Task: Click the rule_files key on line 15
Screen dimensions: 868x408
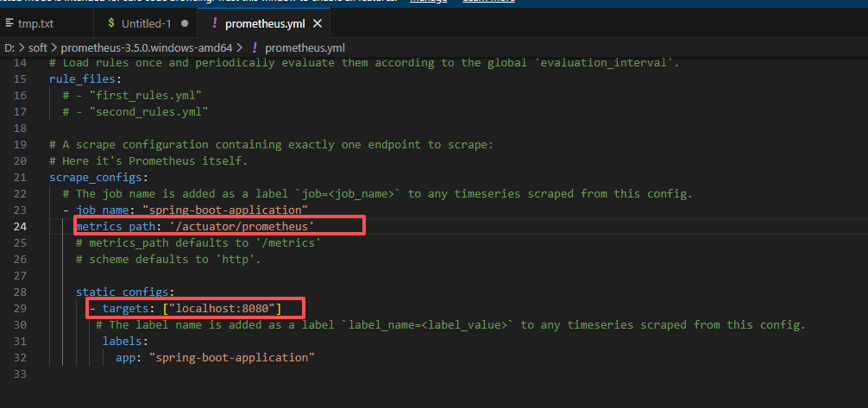Action: (x=82, y=79)
